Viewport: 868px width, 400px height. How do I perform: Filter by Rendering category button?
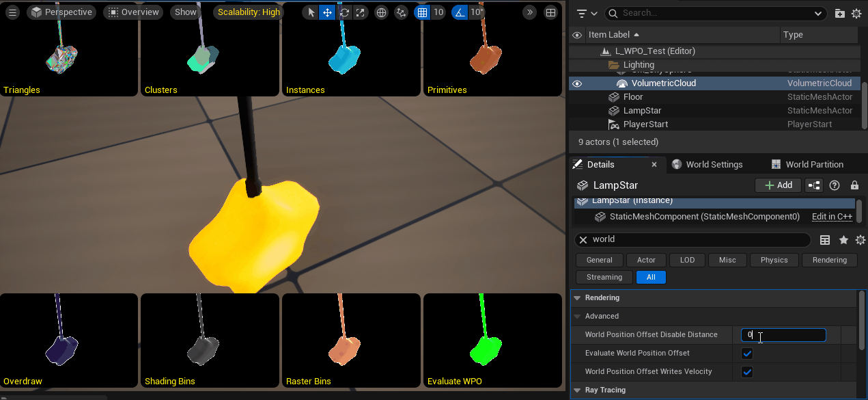(x=830, y=260)
